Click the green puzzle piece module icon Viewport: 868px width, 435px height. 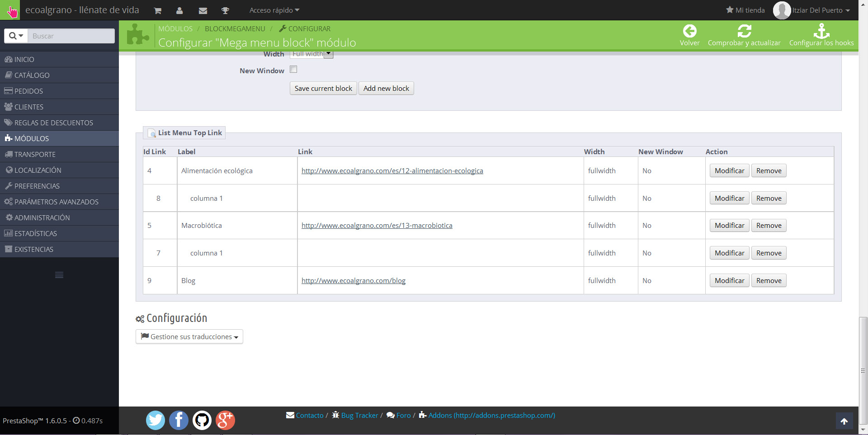click(138, 35)
